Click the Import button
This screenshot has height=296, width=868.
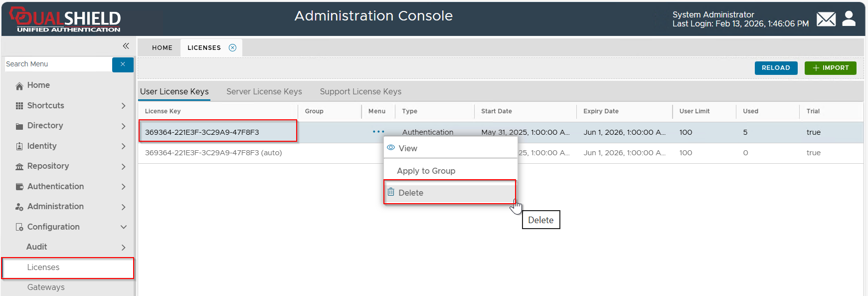point(830,68)
